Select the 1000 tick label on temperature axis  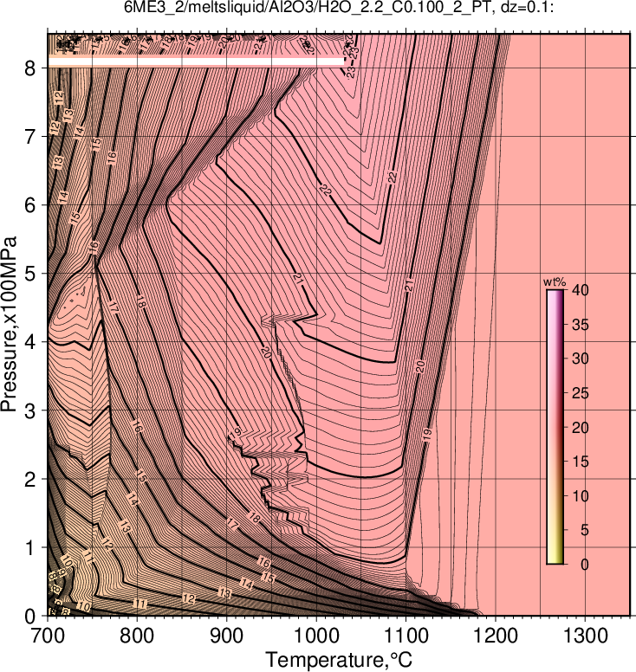coord(316,636)
